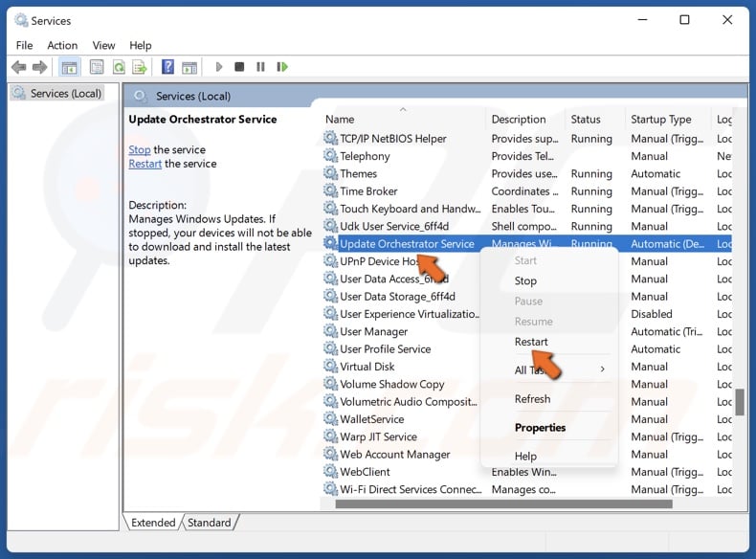
Task: Select the User Data Storage_6ff4d service
Action: coord(397,296)
